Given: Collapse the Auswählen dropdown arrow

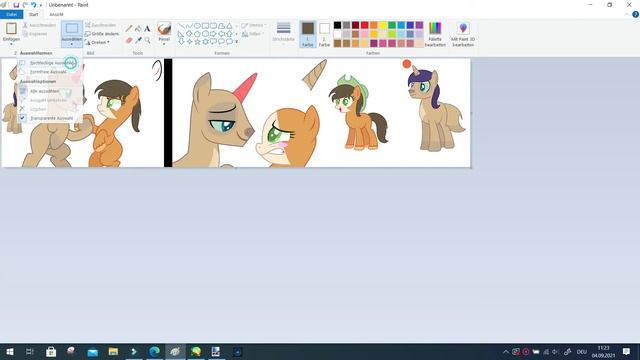Looking at the screenshot, I should pos(72,44).
